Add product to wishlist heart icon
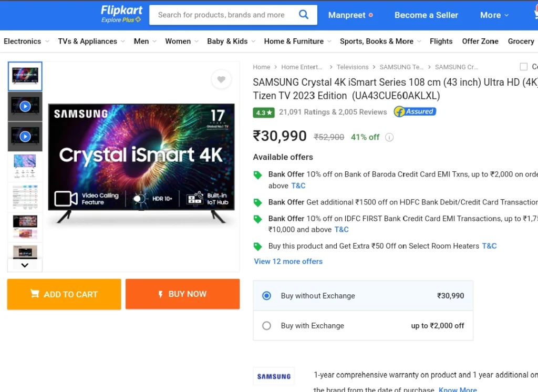The width and height of the screenshot is (538, 392). pos(221,79)
